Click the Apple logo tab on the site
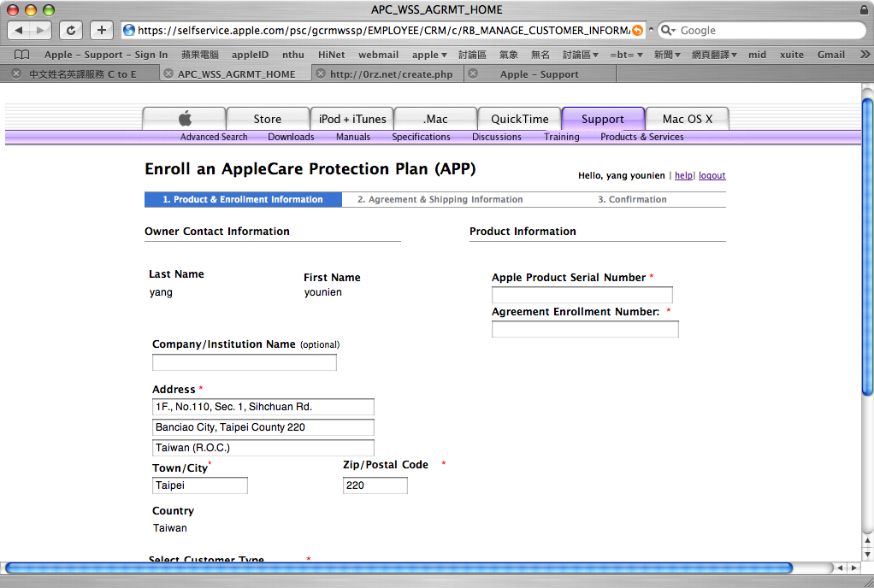This screenshot has width=874, height=588. [x=185, y=119]
